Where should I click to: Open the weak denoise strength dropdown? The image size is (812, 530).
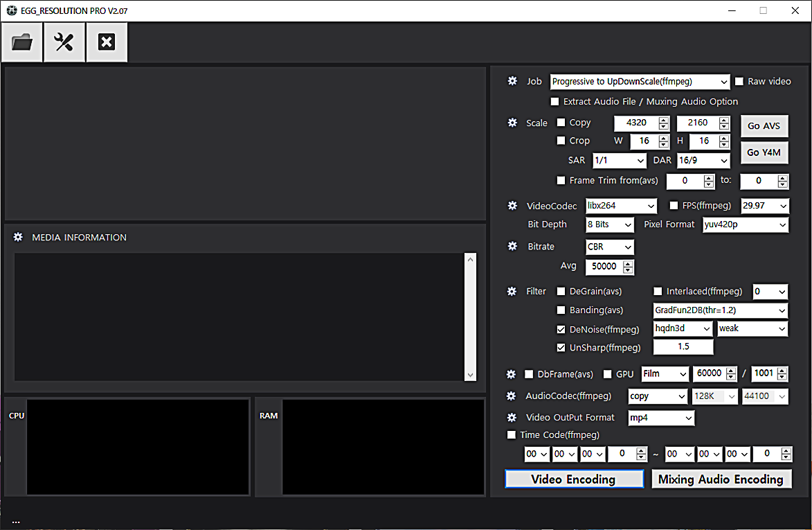752,328
